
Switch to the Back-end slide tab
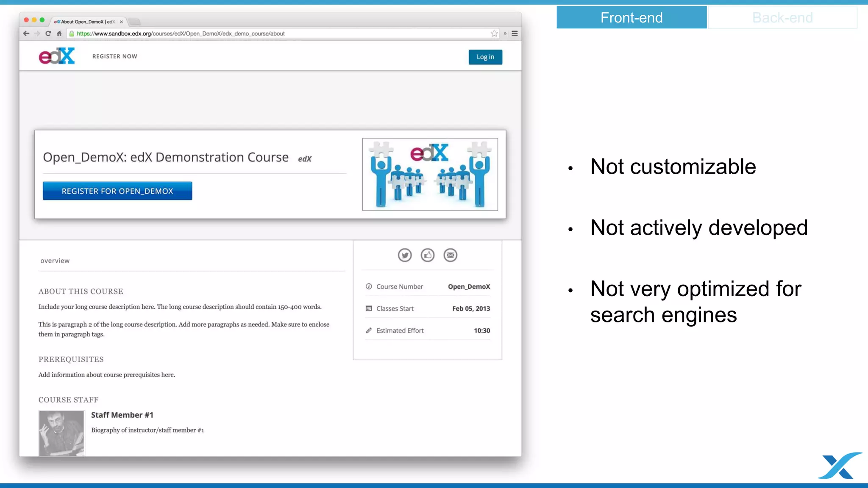point(782,17)
